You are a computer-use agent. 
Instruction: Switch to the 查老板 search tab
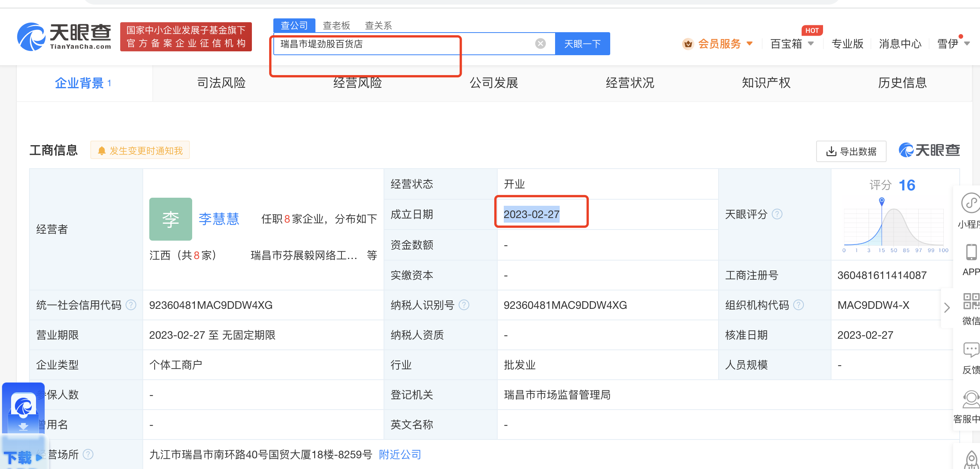336,26
